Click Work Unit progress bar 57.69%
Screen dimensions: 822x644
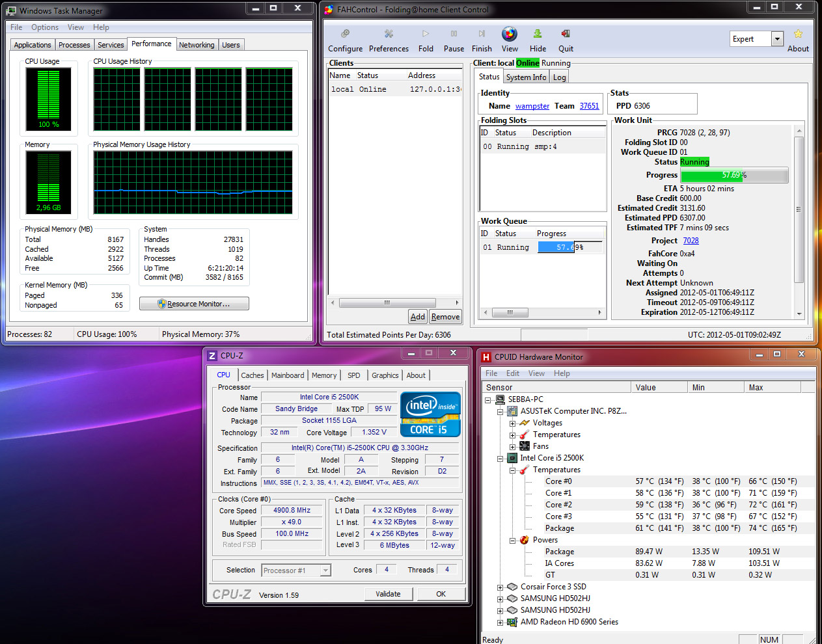click(x=734, y=175)
